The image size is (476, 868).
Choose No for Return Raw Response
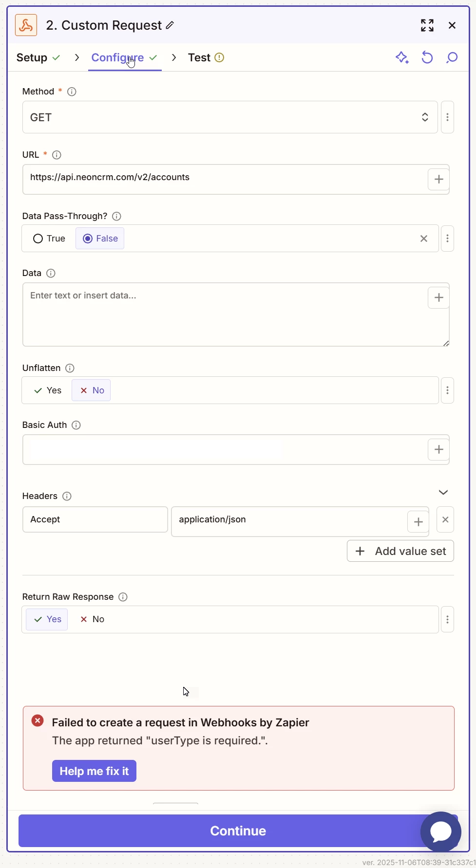[x=92, y=619]
